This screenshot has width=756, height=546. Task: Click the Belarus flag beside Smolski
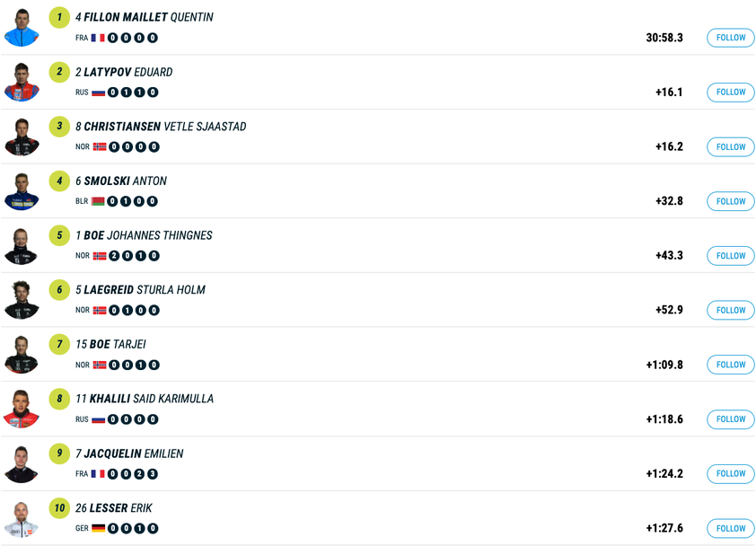[98, 201]
